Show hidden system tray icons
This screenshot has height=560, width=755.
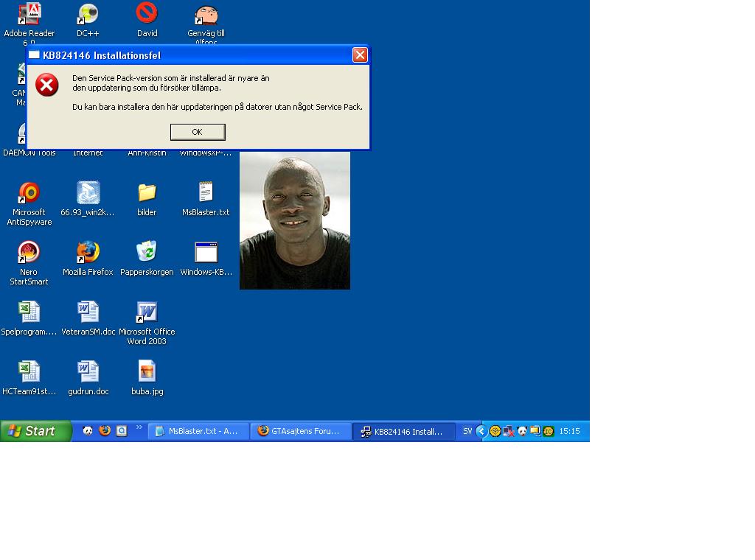tap(481, 431)
